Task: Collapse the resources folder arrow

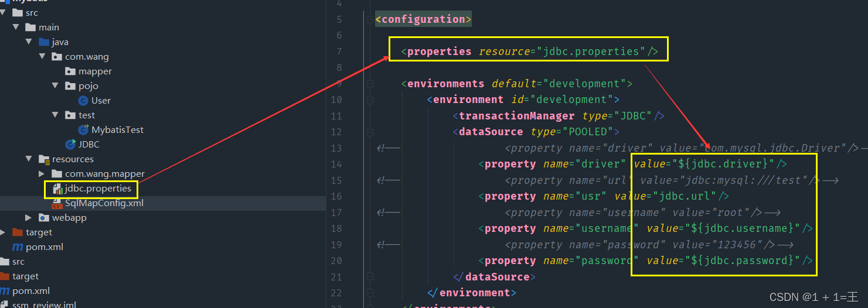Action: [29, 159]
